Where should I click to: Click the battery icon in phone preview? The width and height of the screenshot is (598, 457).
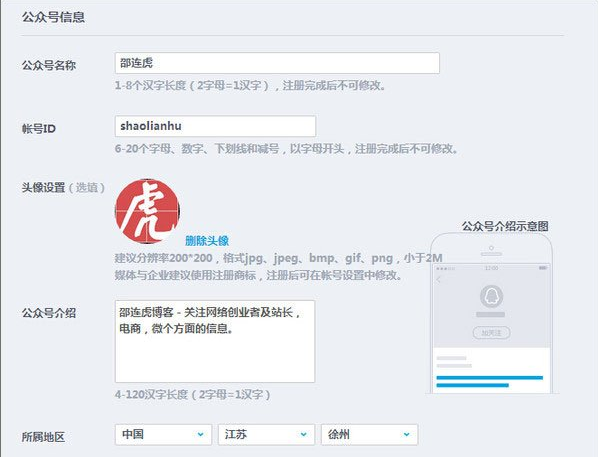coord(543,268)
